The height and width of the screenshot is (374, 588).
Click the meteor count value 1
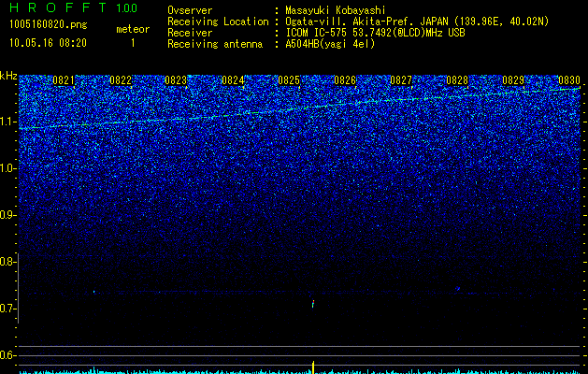point(133,43)
